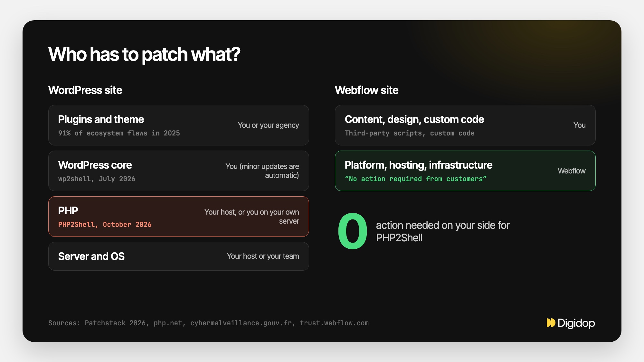Image resolution: width=644 pixels, height=362 pixels.
Task: Click the Digidop brand name text
Action: (576, 323)
